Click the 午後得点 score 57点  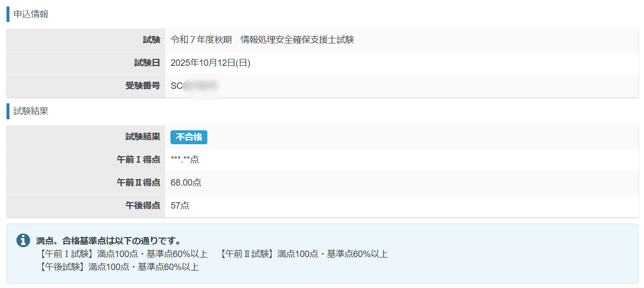point(180,206)
